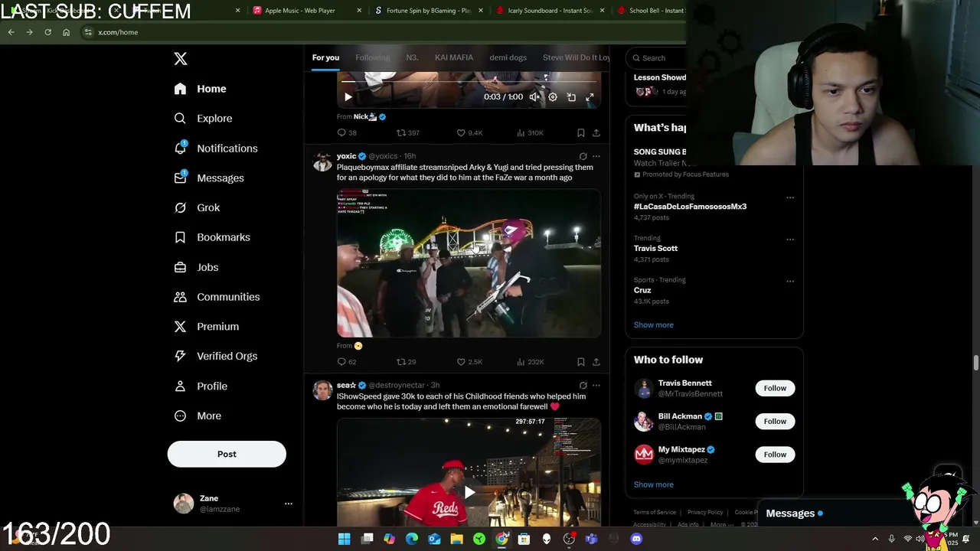Click the Nick video progress bar

coord(469,81)
